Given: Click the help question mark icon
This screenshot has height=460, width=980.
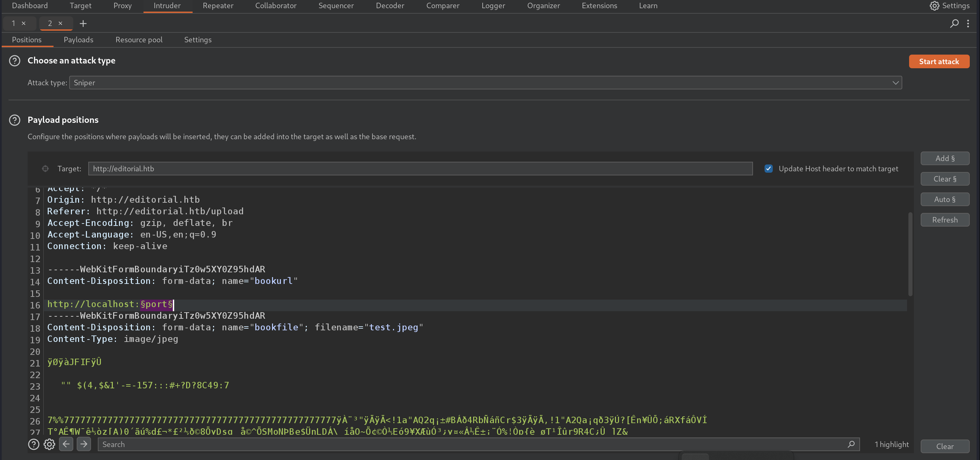Looking at the screenshot, I should pyautogui.click(x=34, y=444).
